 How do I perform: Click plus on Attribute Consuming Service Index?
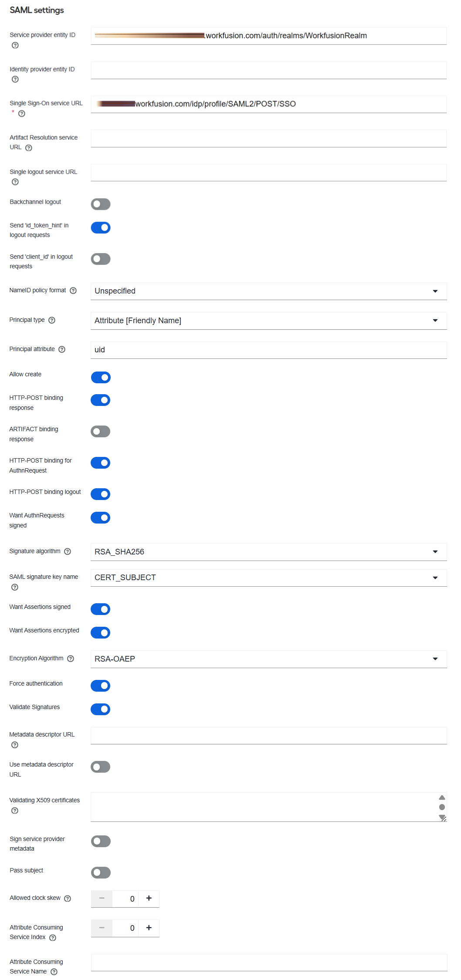(149, 928)
